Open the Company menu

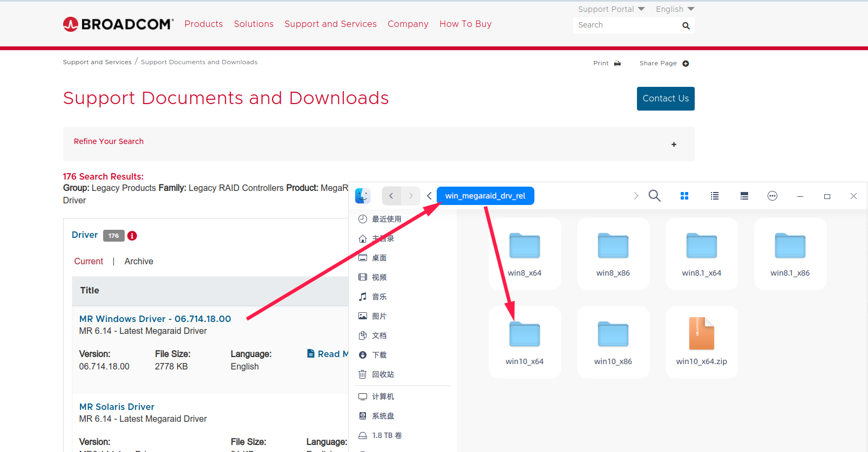point(408,24)
